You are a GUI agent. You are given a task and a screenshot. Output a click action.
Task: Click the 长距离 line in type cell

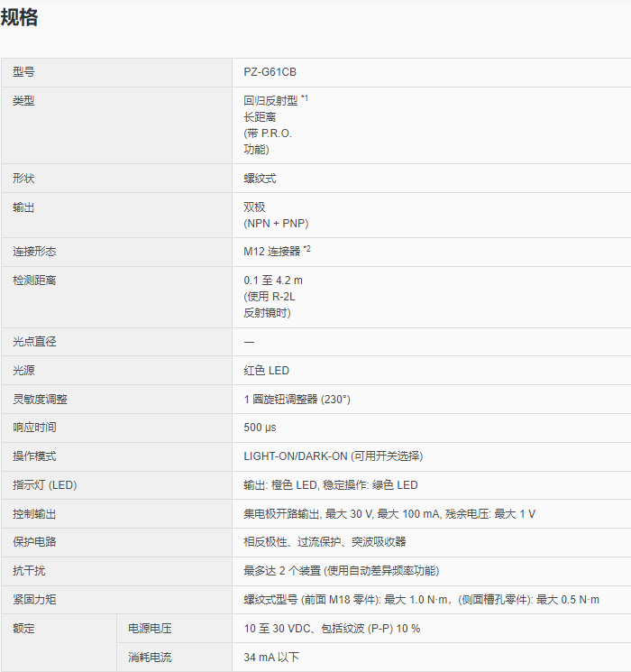(x=260, y=117)
